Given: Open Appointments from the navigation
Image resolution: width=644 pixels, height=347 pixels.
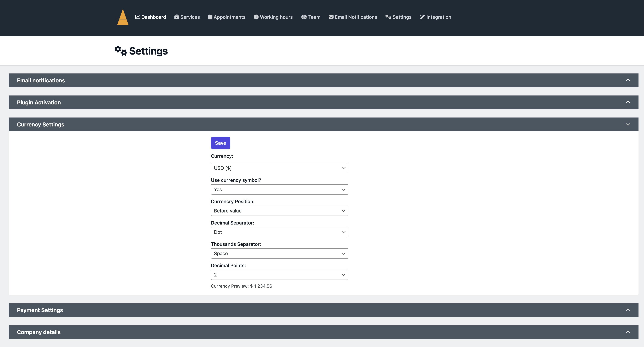Looking at the screenshot, I should (227, 17).
